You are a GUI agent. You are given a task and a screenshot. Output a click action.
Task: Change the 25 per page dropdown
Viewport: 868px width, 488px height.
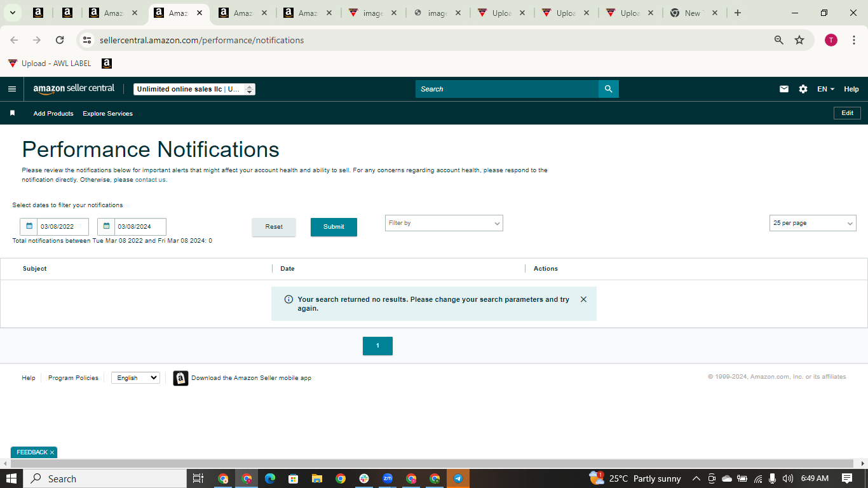813,223
